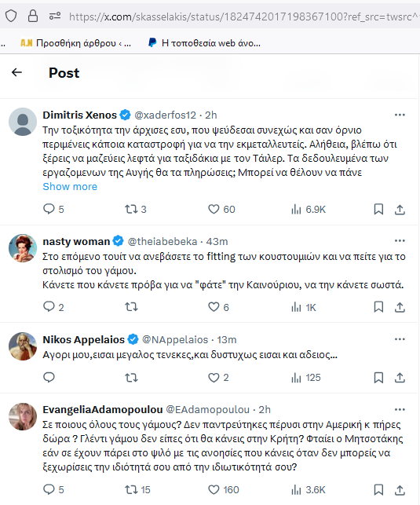Click the browser shield tracking protection icon
The image size is (420, 505).
click(x=11, y=16)
